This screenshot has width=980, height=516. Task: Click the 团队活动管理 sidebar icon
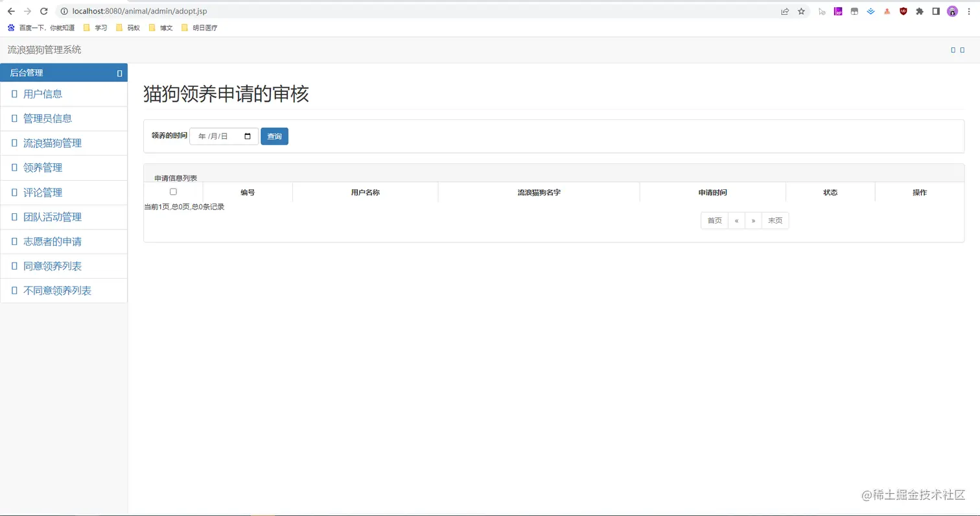[14, 217]
